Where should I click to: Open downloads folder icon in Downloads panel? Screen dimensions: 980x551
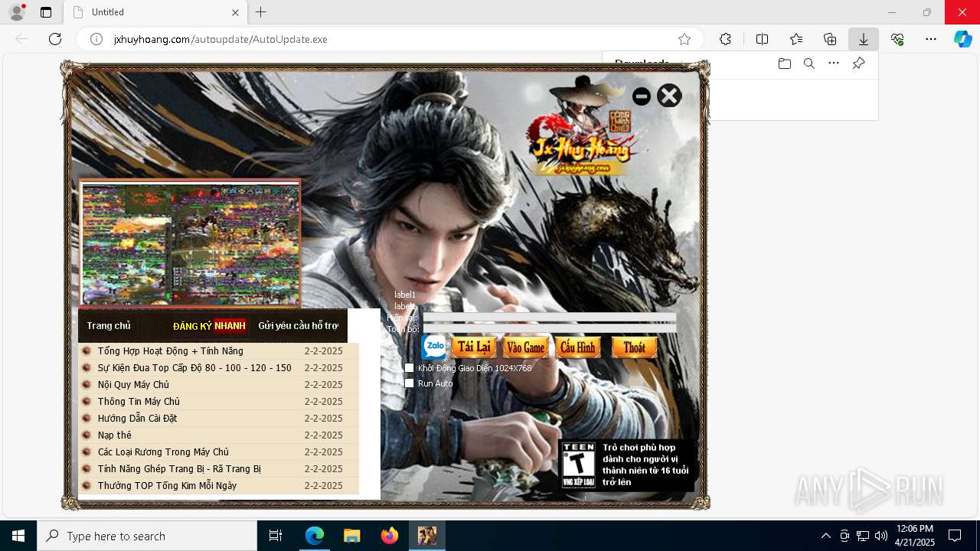click(x=785, y=64)
